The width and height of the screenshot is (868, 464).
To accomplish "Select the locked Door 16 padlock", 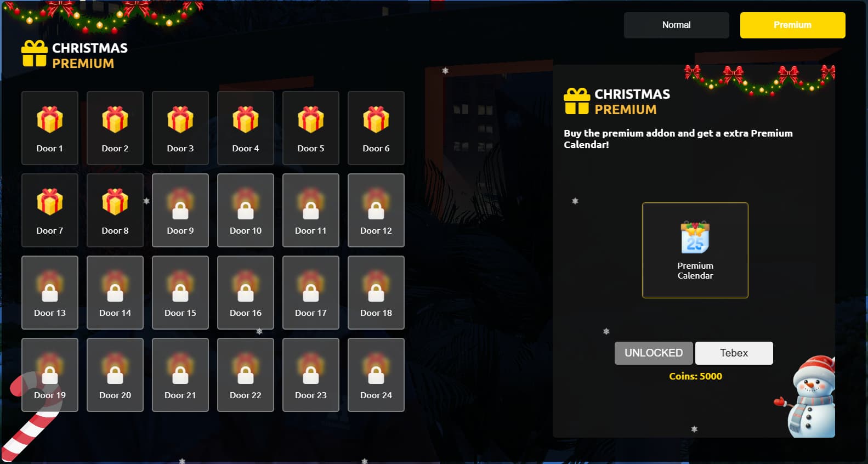I will tap(246, 292).
